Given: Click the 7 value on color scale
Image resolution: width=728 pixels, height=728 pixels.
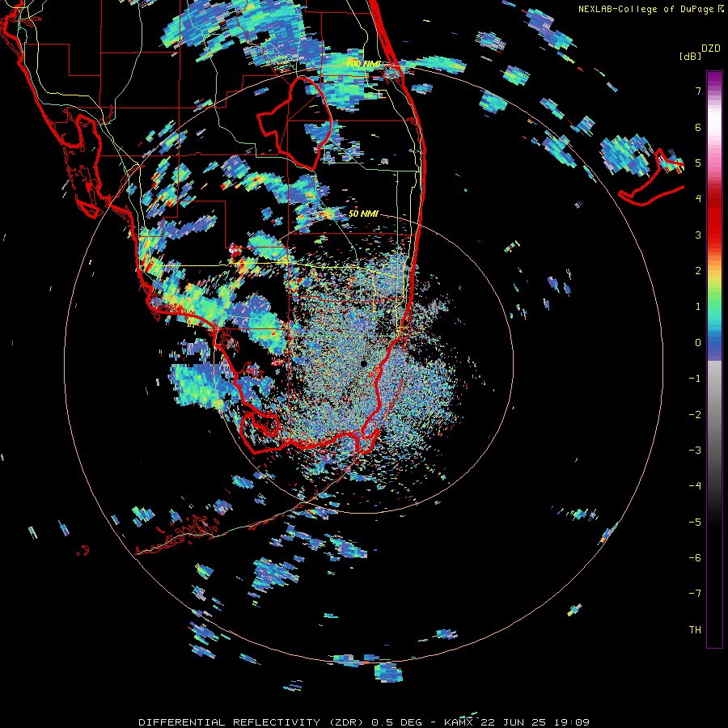Looking at the screenshot, I should click(x=698, y=91).
